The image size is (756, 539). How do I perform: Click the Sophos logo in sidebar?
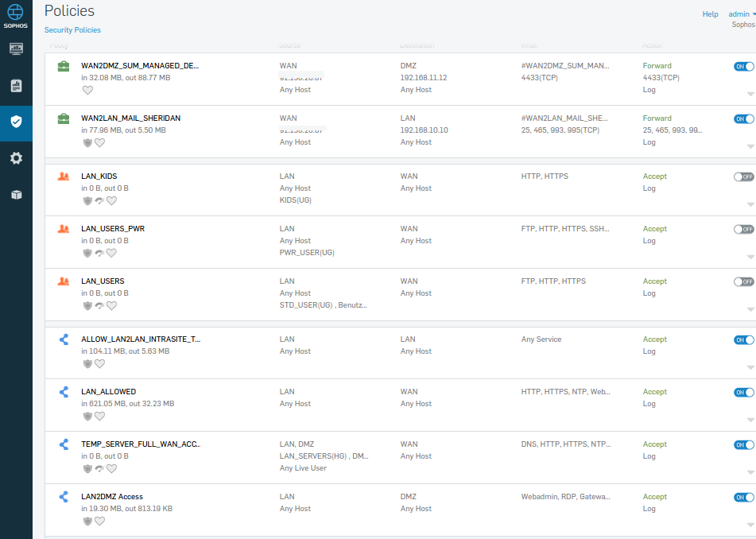pos(16,16)
